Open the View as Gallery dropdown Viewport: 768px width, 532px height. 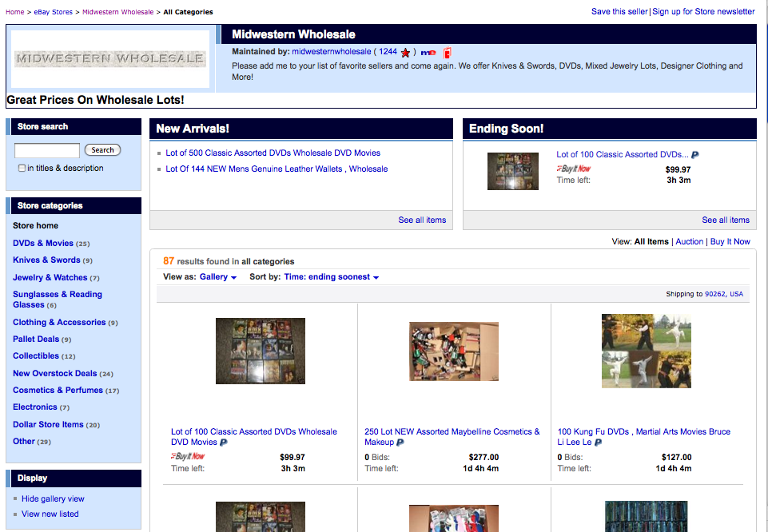[x=218, y=277]
